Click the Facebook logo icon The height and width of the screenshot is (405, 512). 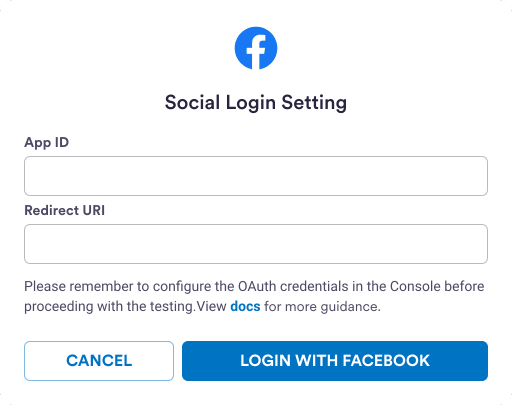(256, 48)
